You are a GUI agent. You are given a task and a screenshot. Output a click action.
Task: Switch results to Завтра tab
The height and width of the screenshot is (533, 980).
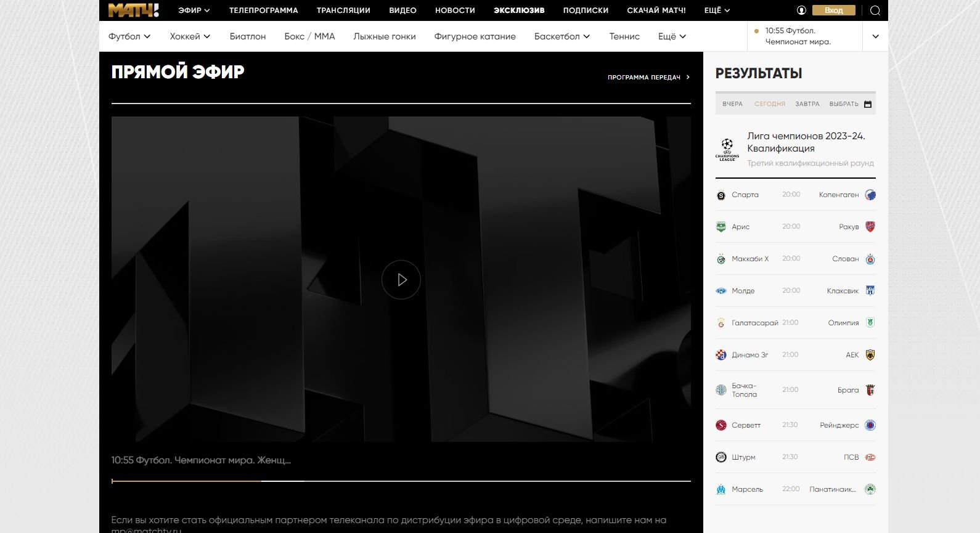807,104
